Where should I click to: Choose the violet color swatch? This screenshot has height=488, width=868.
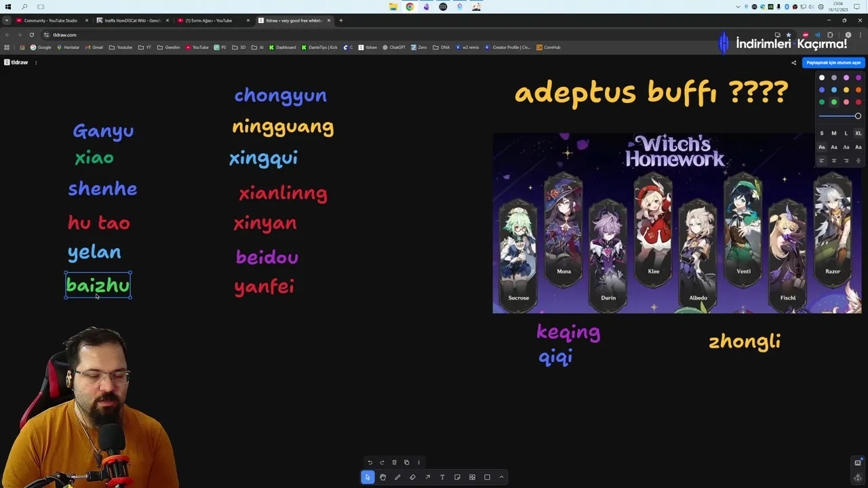coord(859,78)
